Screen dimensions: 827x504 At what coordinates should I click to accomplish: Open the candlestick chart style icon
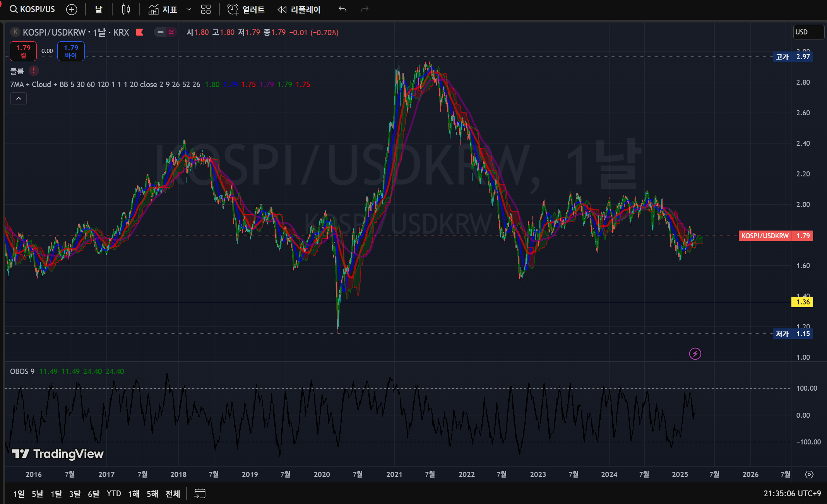tap(126, 9)
